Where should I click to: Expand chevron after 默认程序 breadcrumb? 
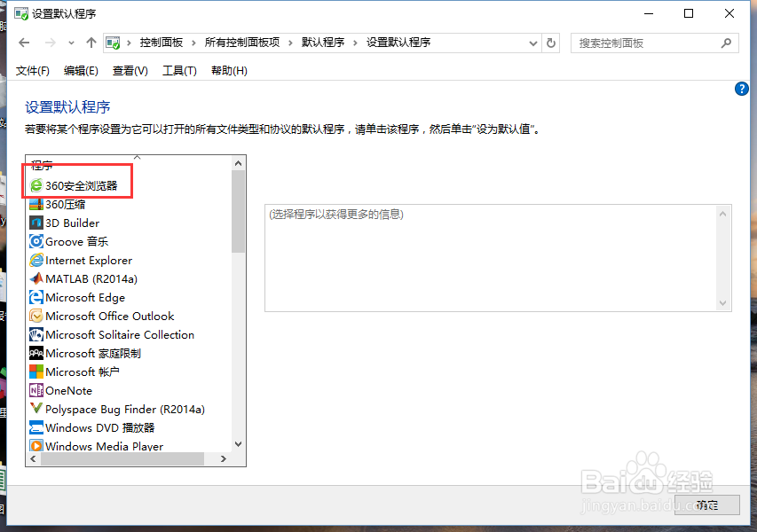point(355,43)
